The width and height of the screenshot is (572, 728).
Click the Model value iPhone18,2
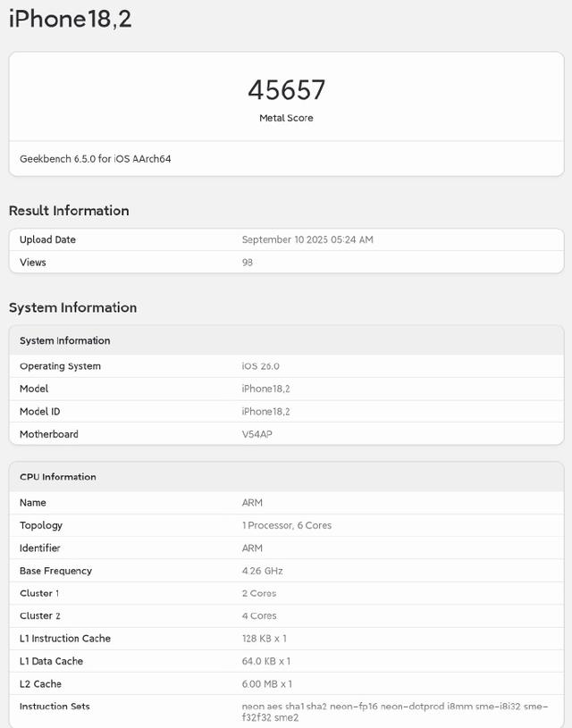(265, 389)
